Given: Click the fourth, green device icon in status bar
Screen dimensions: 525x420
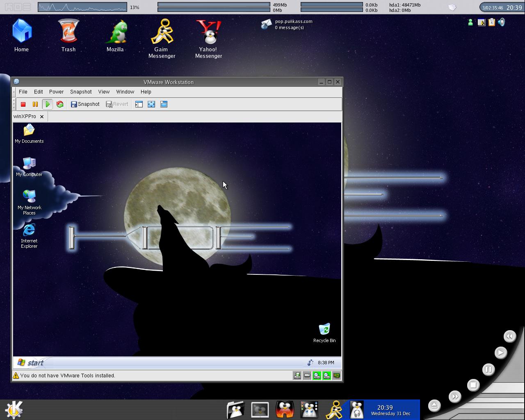Looking at the screenshot, I should coord(327,376).
